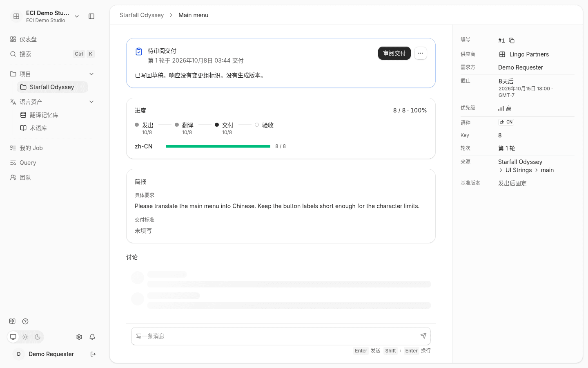Click the 验收 progress step marker
Screen dimensions: 588x368
(x=257, y=125)
